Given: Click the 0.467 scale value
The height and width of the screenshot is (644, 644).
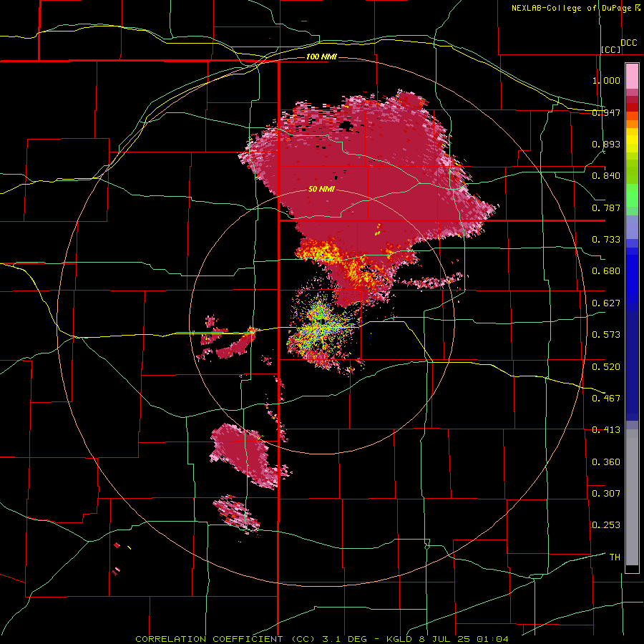Looking at the screenshot, I should point(606,399).
